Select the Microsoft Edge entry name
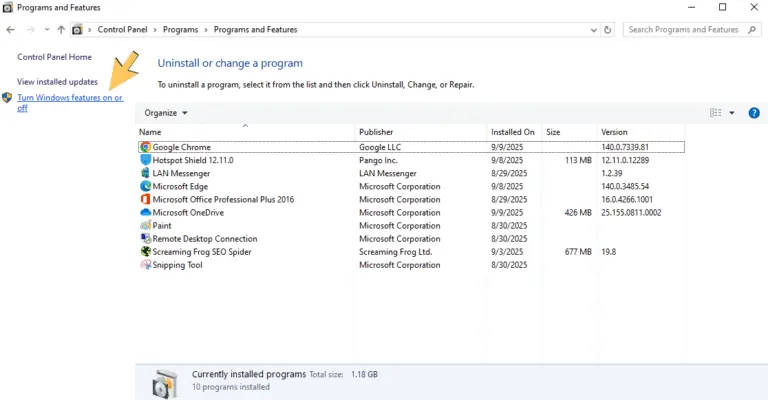Screen dimensions: 768x400 [x=180, y=187]
